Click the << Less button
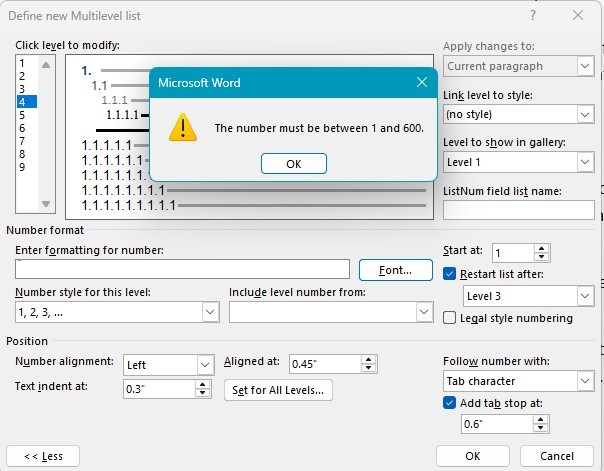The width and height of the screenshot is (604, 471). click(43, 456)
